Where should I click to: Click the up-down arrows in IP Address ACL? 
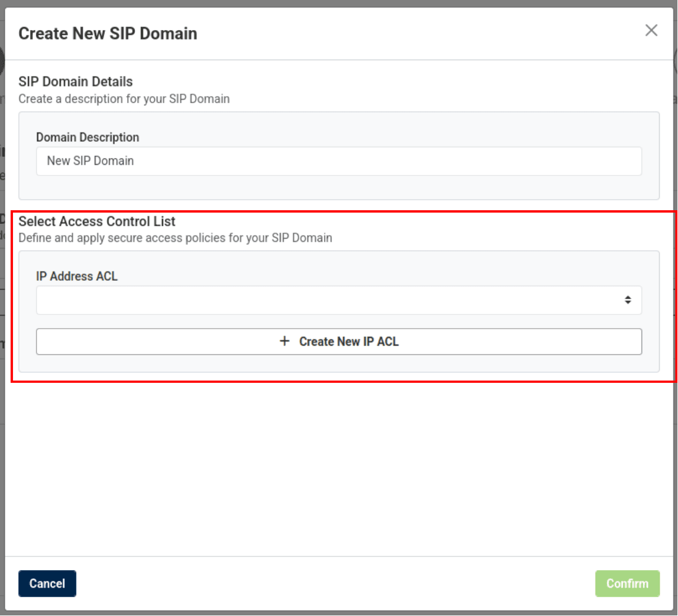628,300
